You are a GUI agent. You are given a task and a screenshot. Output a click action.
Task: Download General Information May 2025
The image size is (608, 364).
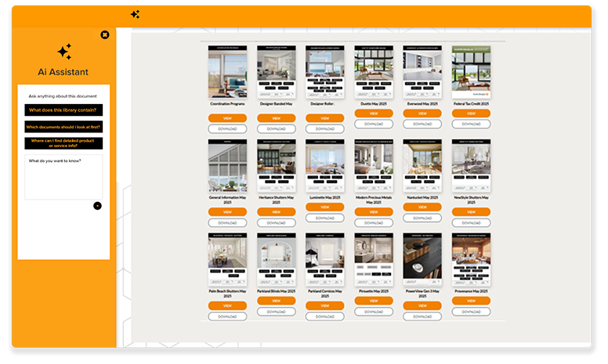tap(228, 222)
